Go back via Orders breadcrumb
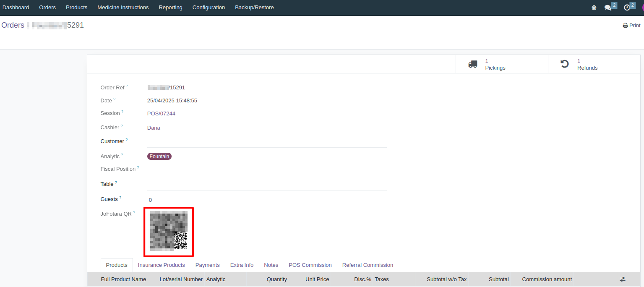This screenshot has height=287, width=644. [x=13, y=25]
